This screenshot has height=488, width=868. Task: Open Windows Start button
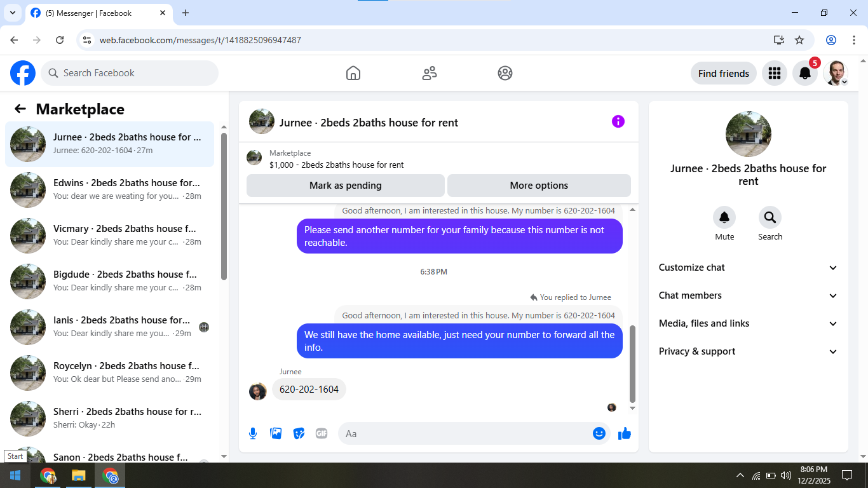(x=15, y=475)
